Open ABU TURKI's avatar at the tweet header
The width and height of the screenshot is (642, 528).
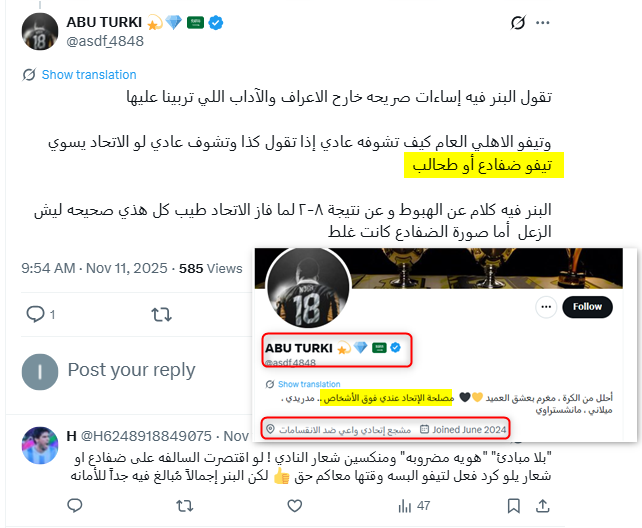click(40, 32)
